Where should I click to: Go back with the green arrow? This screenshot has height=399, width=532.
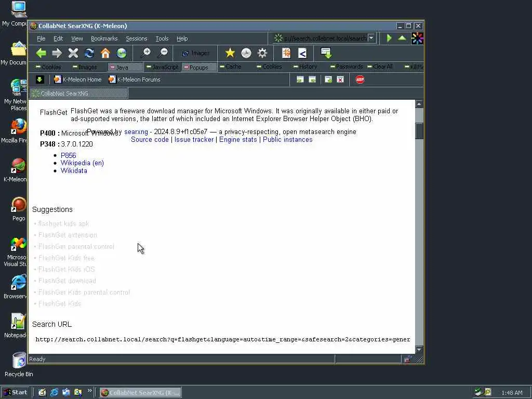point(41,53)
